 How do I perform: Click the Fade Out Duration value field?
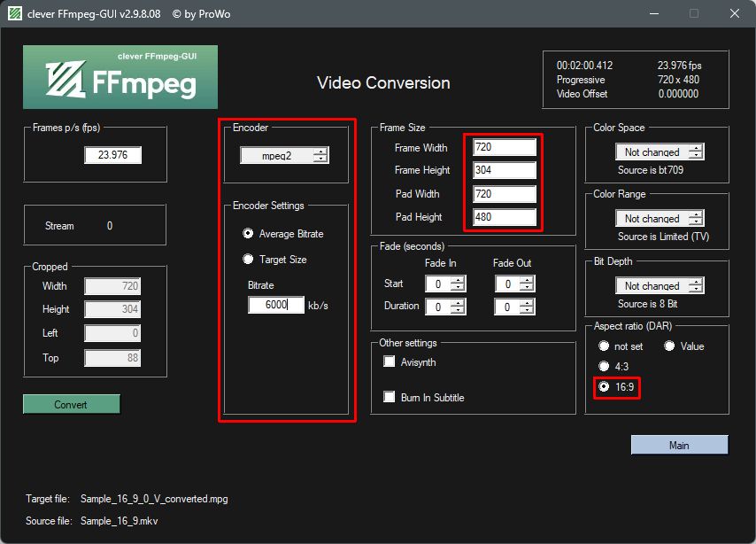(508, 307)
